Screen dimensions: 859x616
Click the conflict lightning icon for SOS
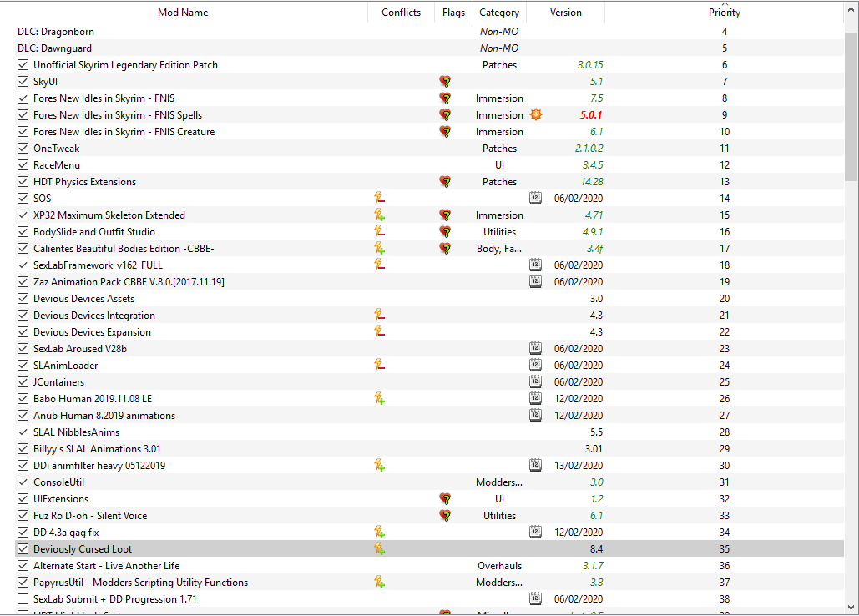point(379,198)
